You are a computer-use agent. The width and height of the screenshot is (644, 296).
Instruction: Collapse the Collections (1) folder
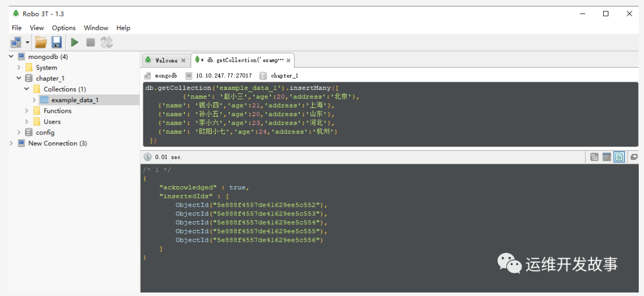pos(27,89)
